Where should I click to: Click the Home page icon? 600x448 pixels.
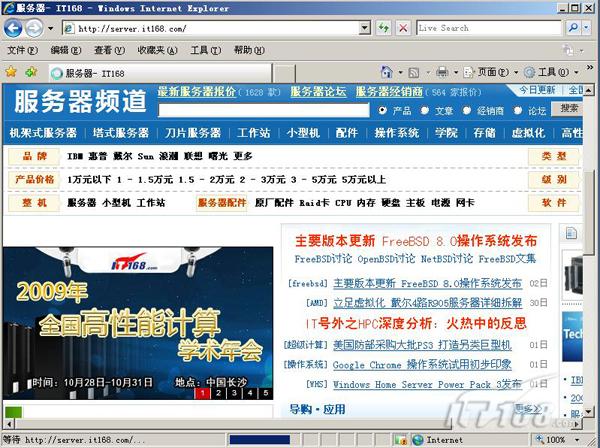coord(386,72)
